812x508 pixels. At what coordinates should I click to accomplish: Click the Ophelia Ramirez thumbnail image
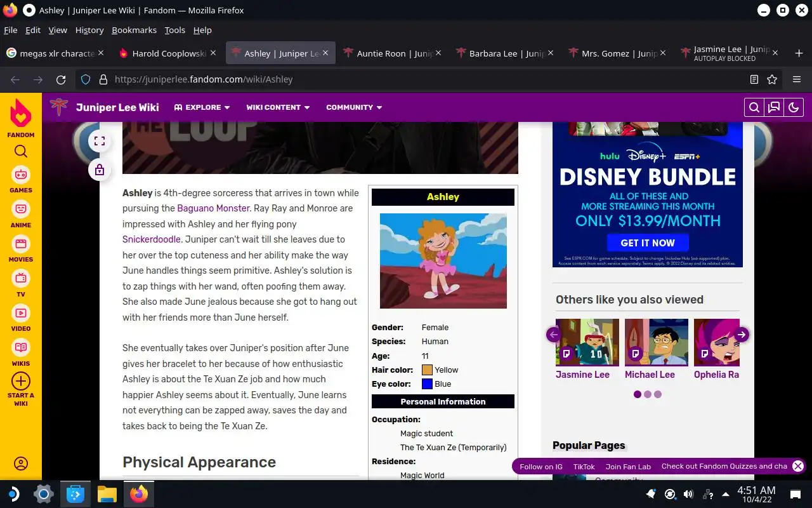point(717,342)
